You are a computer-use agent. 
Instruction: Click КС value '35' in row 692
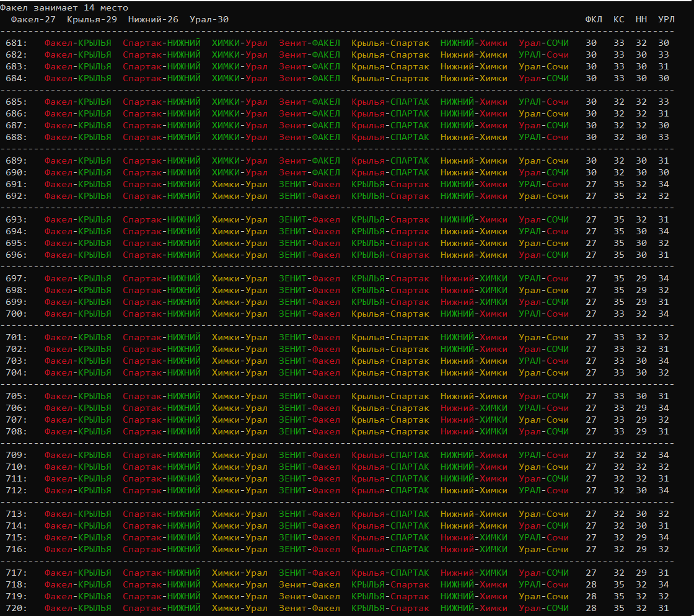point(619,196)
